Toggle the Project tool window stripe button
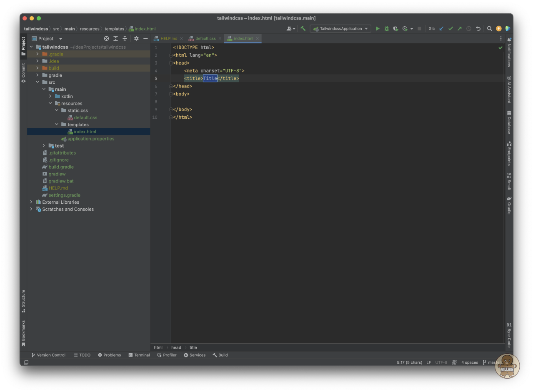 pyautogui.click(x=23, y=46)
